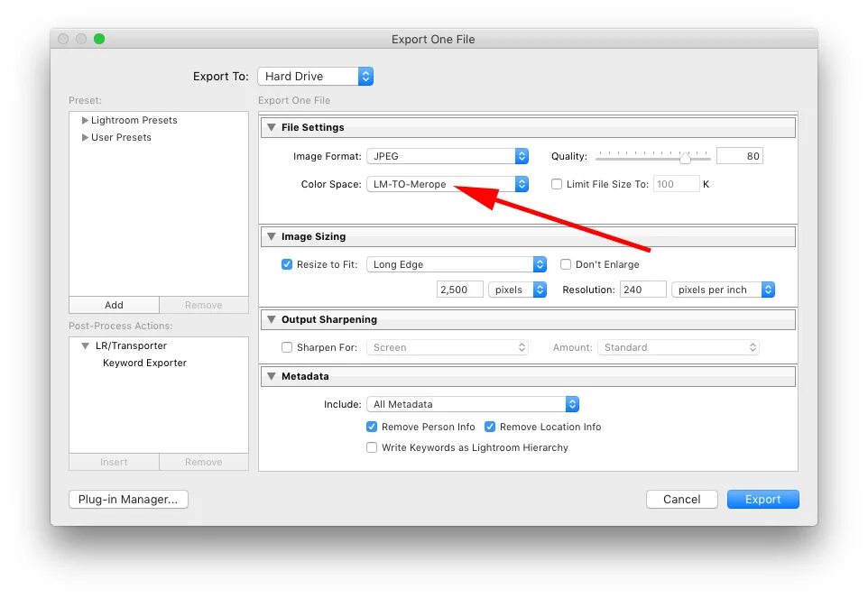Collapse the Metadata section
This screenshot has height=598, width=868.
coord(272,376)
